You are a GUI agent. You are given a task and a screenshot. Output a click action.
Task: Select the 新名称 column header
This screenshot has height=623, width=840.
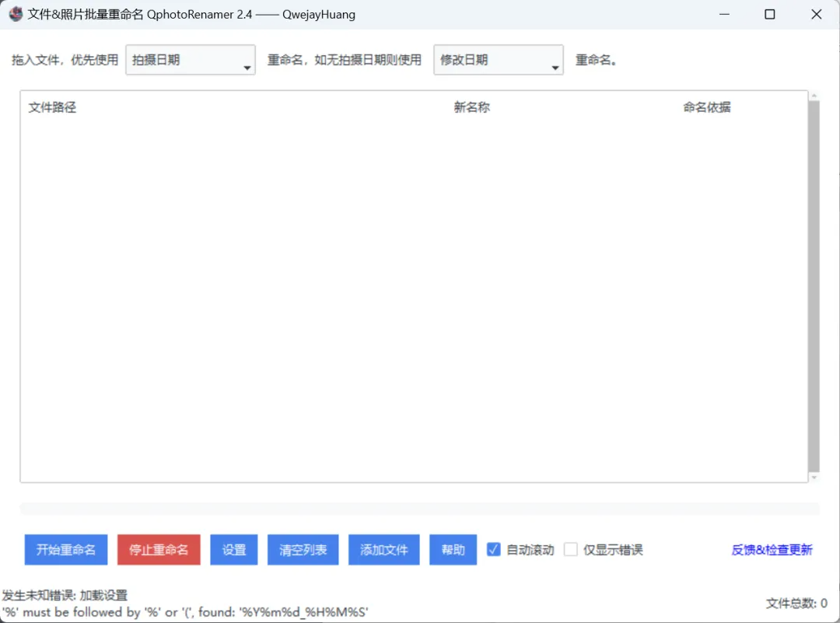(x=471, y=107)
